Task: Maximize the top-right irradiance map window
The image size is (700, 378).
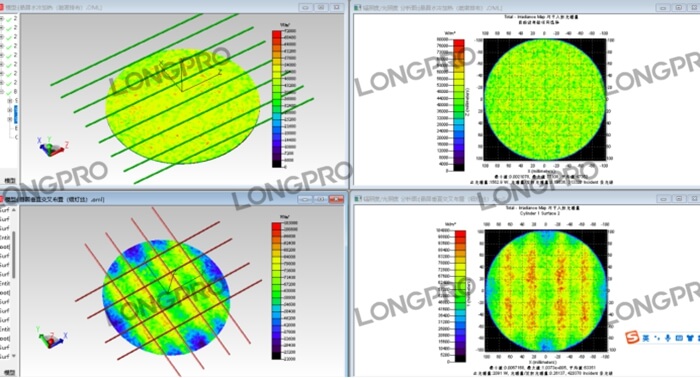Action: [x=678, y=7]
